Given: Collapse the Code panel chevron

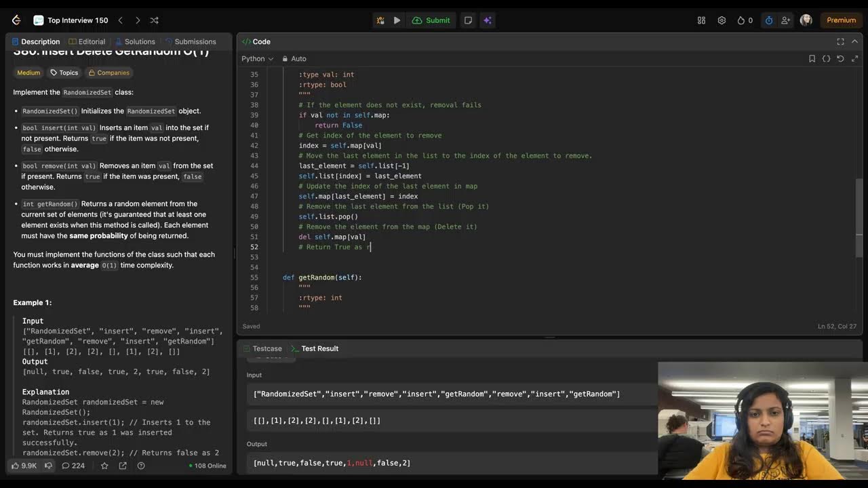Looking at the screenshot, I should tap(854, 41).
